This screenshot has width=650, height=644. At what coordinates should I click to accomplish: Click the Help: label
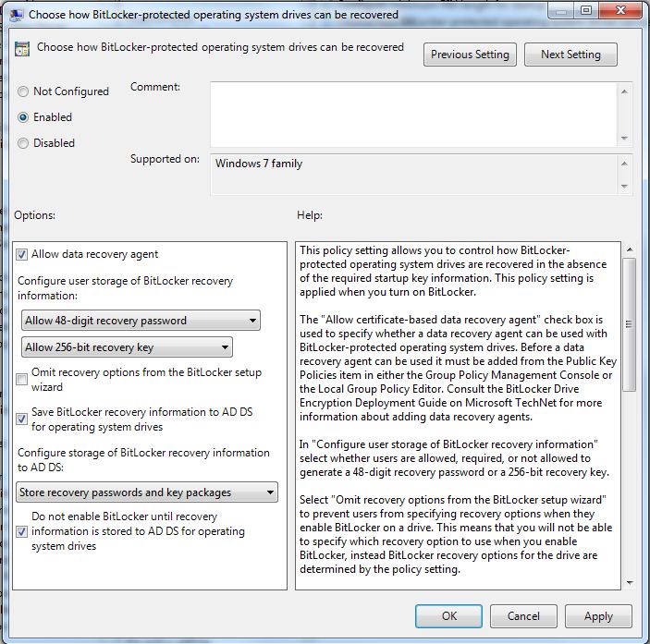click(x=310, y=215)
